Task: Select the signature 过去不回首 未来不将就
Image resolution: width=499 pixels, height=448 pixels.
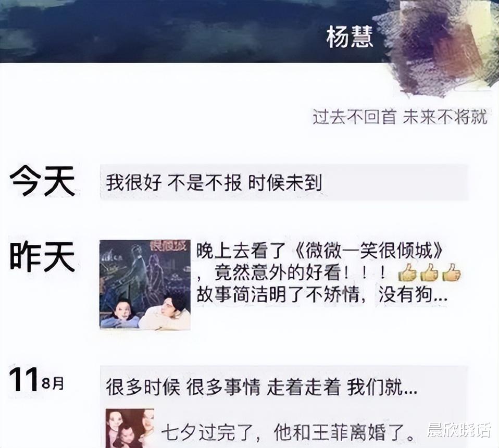Action: pyautogui.click(x=400, y=117)
